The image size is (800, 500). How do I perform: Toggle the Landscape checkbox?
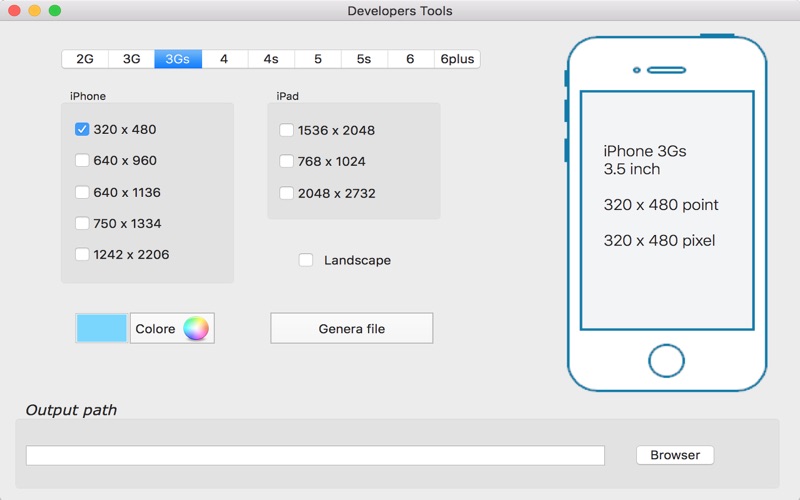[x=306, y=260]
